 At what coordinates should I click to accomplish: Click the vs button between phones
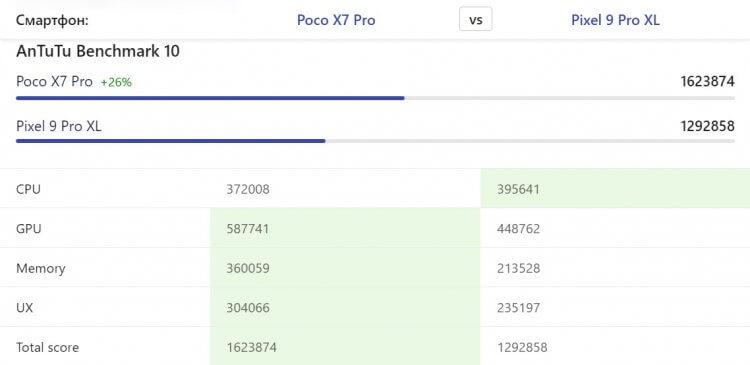[x=475, y=20]
